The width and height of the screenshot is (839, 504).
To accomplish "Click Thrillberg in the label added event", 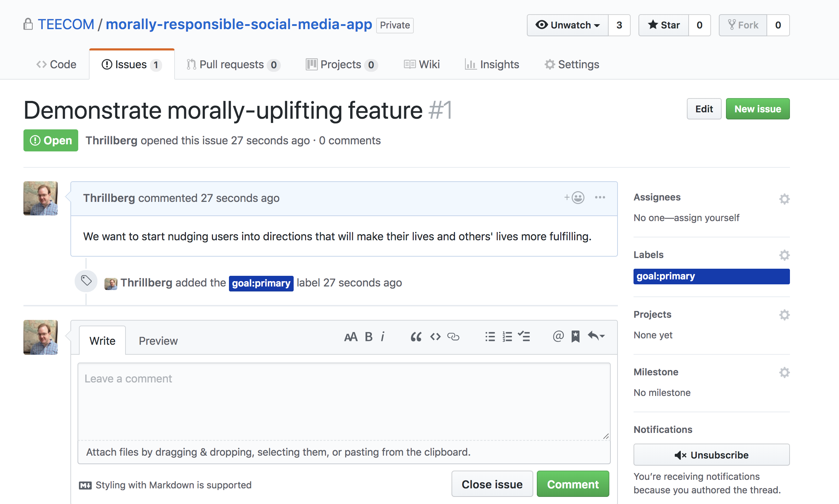I will (x=146, y=283).
